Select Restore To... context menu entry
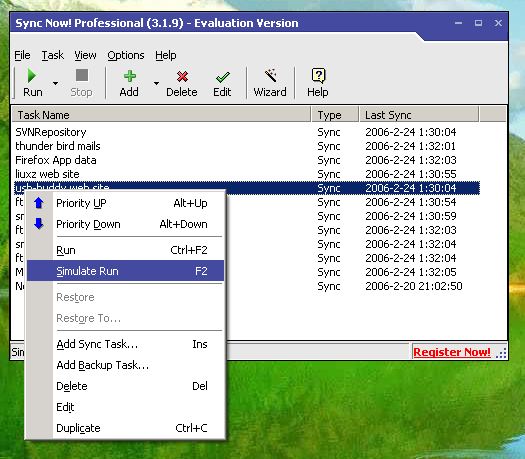Image resolution: width=525 pixels, height=459 pixels. click(126, 318)
